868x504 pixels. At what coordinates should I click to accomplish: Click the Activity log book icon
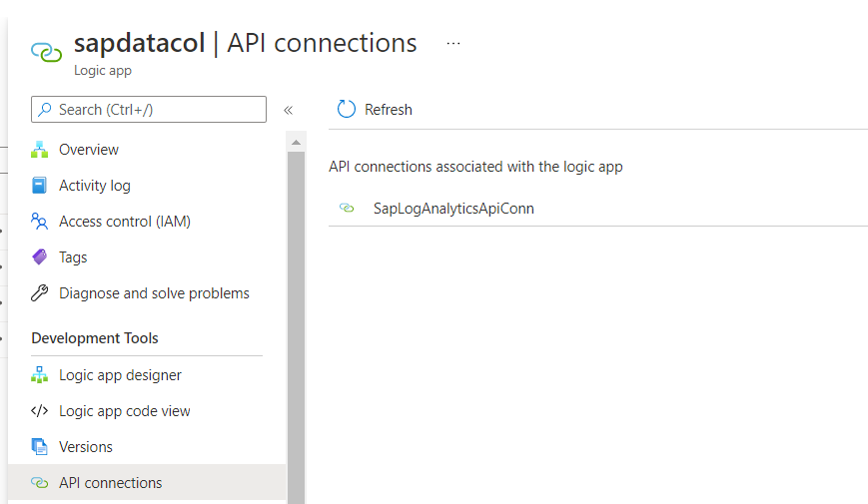[x=39, y=186]
